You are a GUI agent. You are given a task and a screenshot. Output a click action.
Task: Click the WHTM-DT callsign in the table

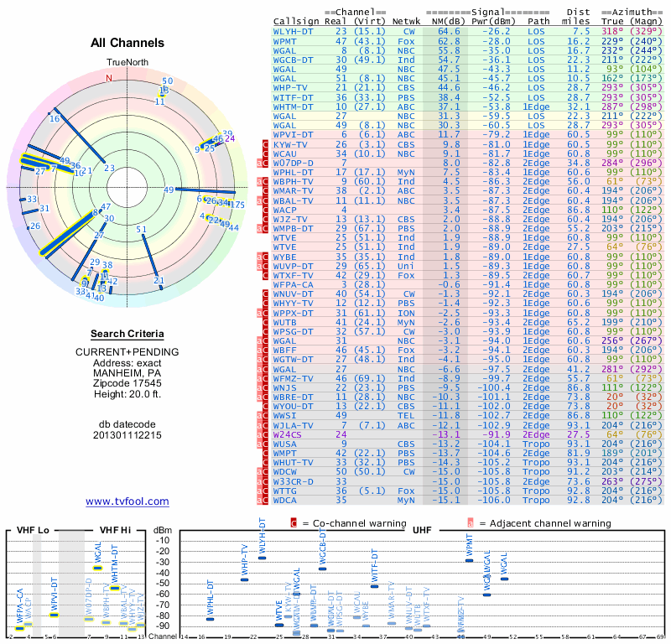293,106
